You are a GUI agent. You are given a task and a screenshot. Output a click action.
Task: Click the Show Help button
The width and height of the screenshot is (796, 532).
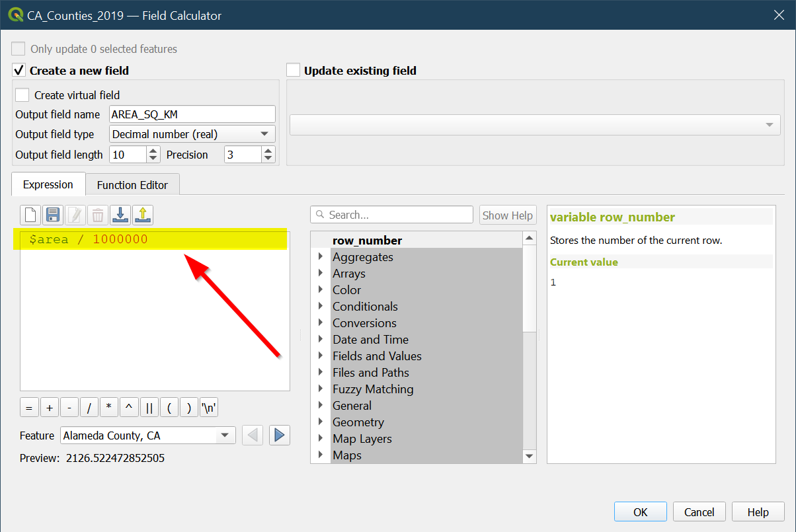pyautogui.click(x=507, y=215)
